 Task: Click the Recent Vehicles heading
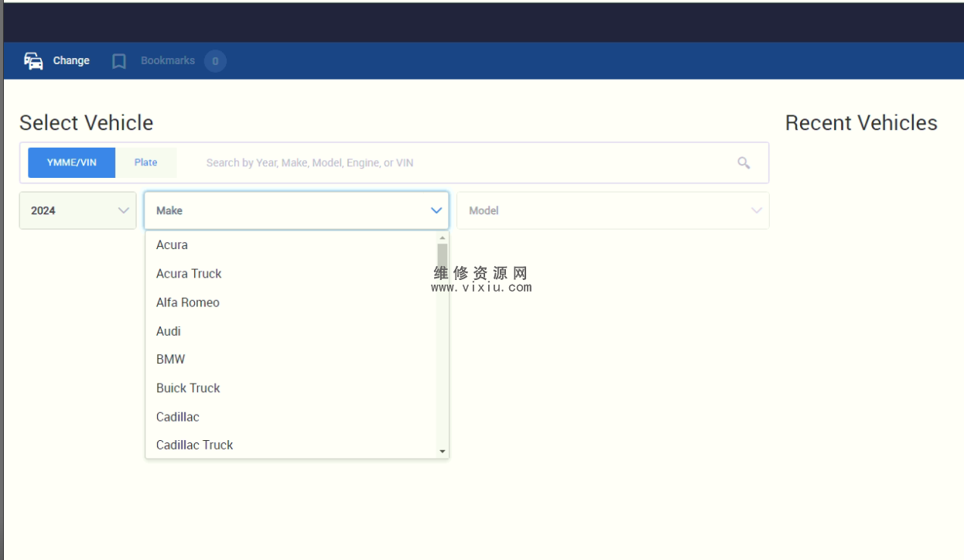tap(861, 123)
